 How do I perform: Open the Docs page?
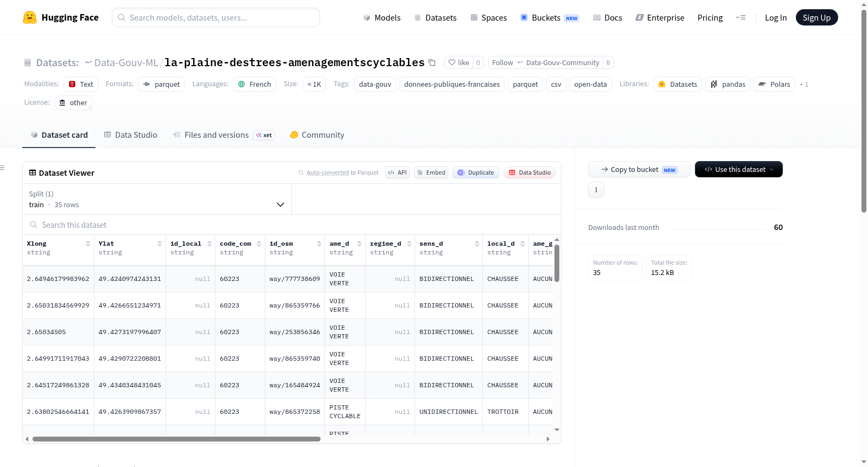pyautogui.click(x=607, y=17)
